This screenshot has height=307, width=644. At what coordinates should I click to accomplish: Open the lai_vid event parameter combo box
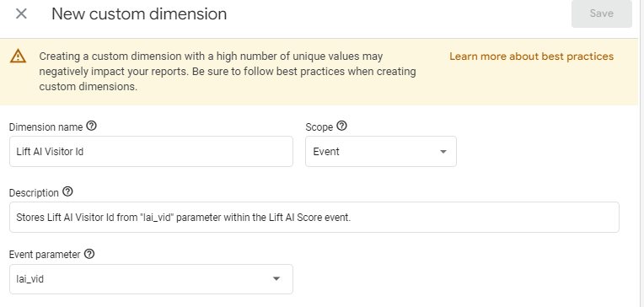(x=151, y=279)
